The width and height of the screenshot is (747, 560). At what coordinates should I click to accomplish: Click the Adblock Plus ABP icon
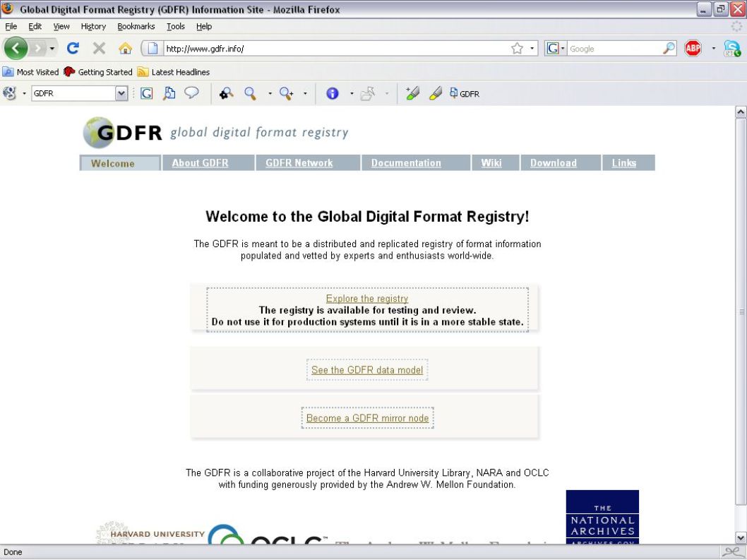click(693, 48)
